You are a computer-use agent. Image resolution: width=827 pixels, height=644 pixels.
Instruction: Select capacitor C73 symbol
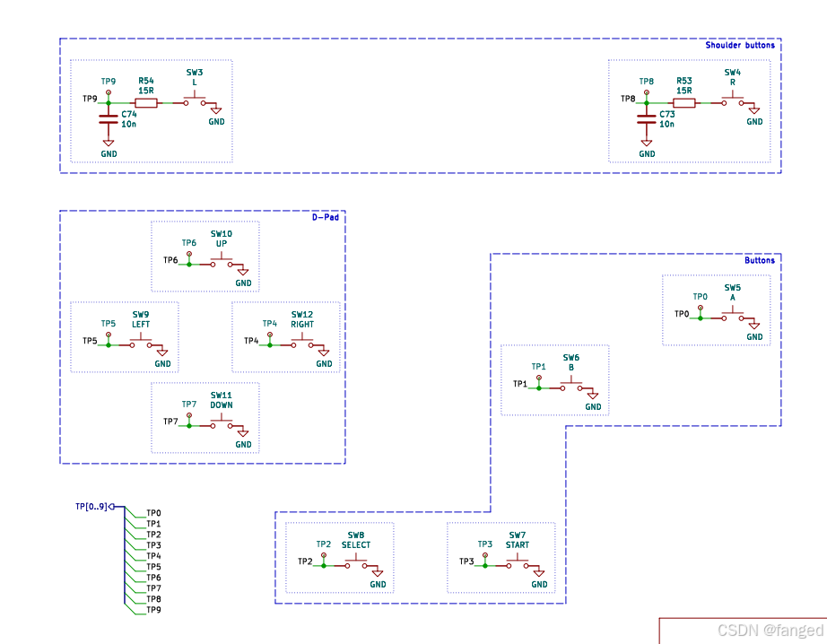[647, 119]
